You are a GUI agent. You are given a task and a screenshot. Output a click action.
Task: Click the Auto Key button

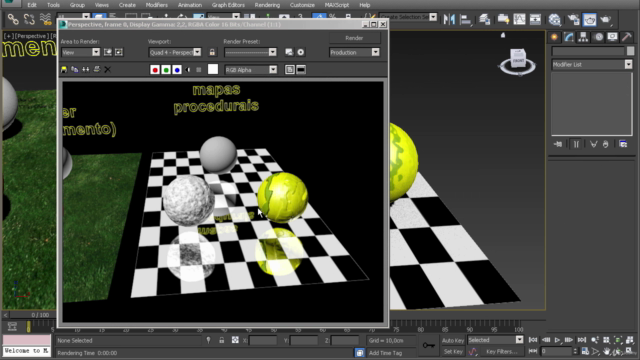coord(453,340)
